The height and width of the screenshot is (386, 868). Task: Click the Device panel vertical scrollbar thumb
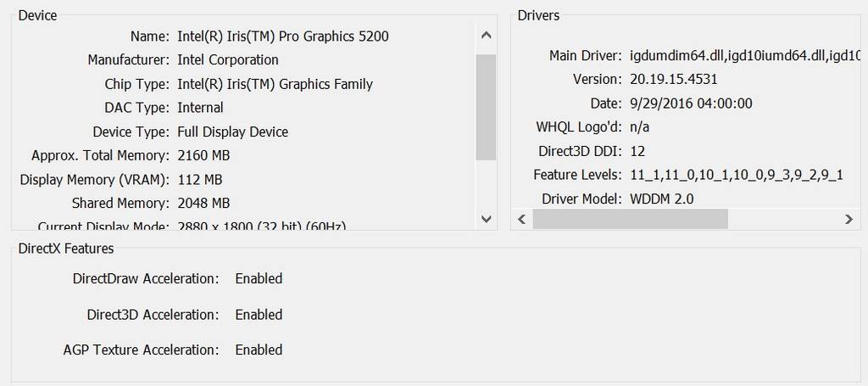pos(486,106)
